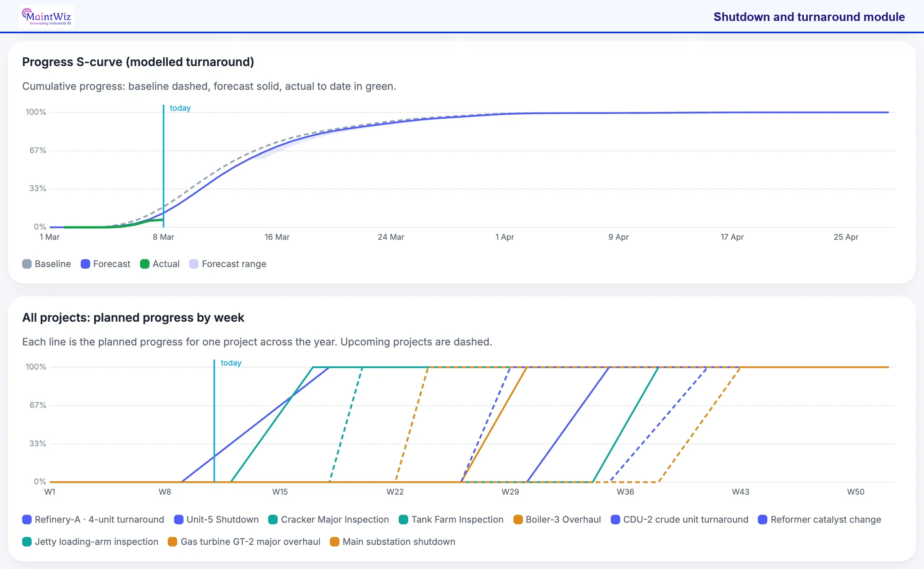Screen dimensions: 924x569
Task: Click the Progress S-curve (modelled turnaround) heading
Action: point(138,62)
